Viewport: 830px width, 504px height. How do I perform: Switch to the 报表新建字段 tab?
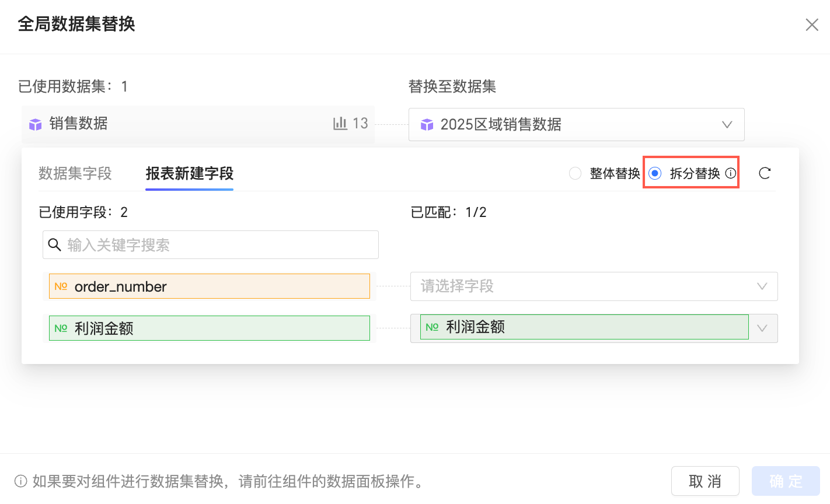pos(190,173)
